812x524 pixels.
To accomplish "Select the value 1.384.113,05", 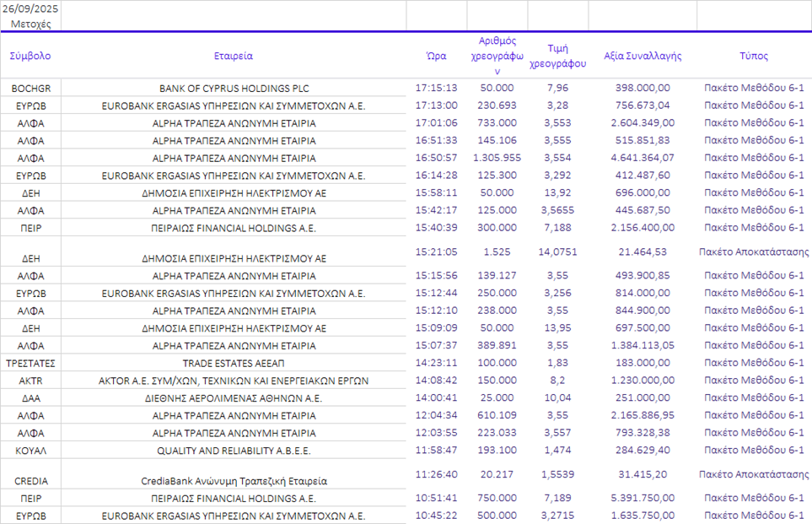I will point(643,345).
